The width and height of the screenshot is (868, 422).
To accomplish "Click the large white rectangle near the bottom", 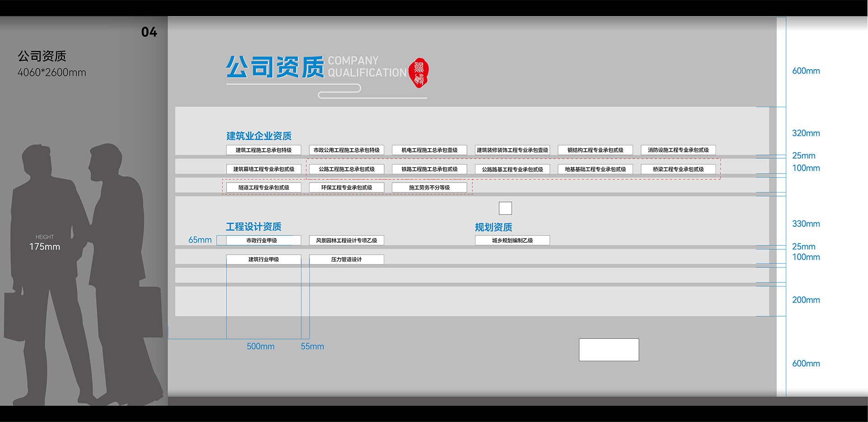I will click(609, 350).
